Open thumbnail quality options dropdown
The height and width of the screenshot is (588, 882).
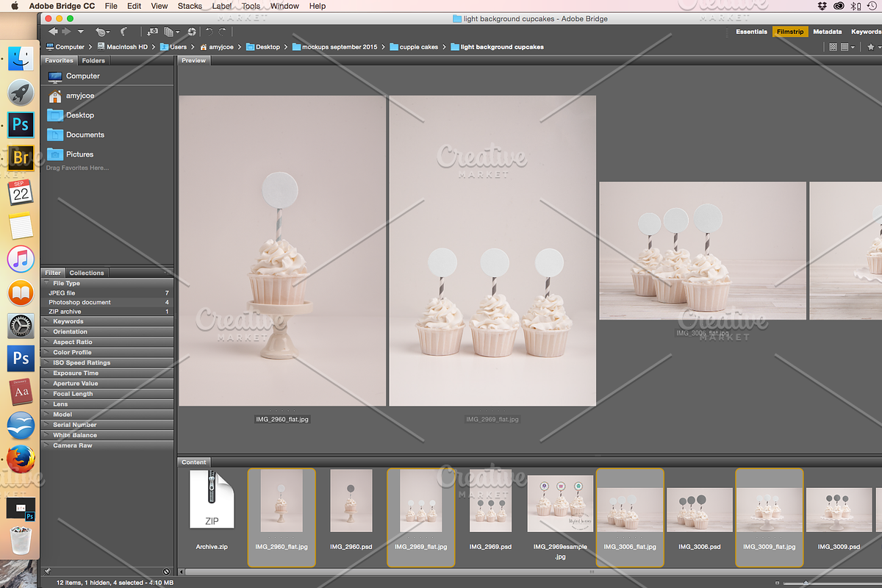pos(847,47)
